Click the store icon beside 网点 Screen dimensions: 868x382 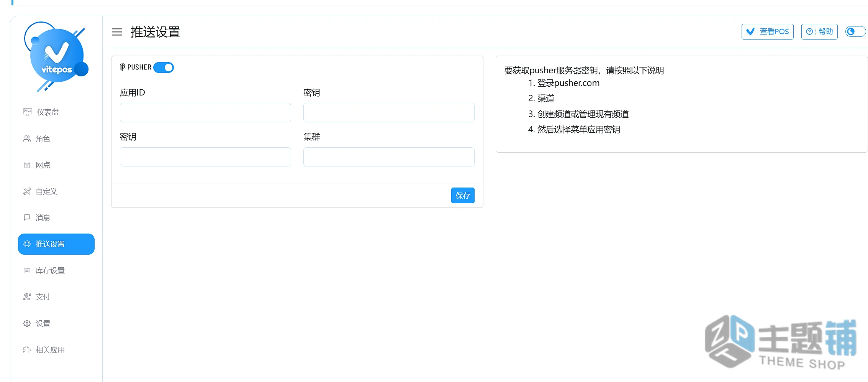(x=27, y=165)
